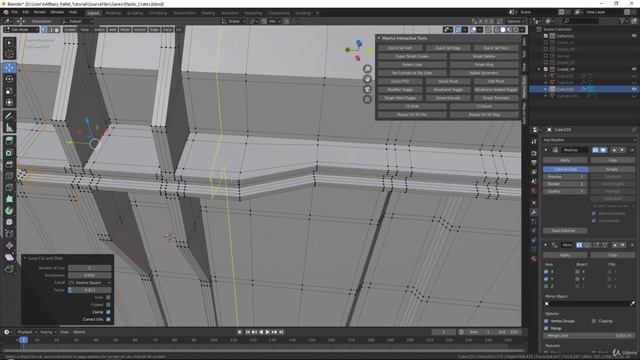This screenshot has height=360, width=640.
Task: Click the Mirror Object eyedropper
Action: [x=632, y=304]
